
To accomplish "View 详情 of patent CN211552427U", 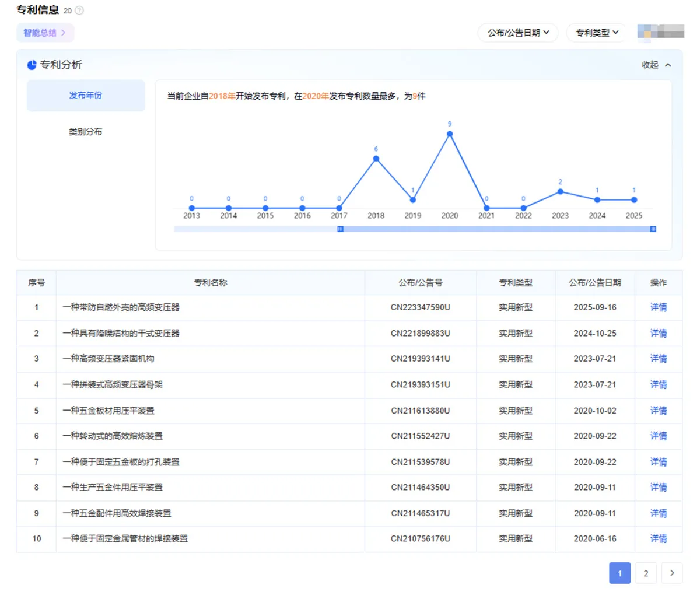I will click(658, 436).
